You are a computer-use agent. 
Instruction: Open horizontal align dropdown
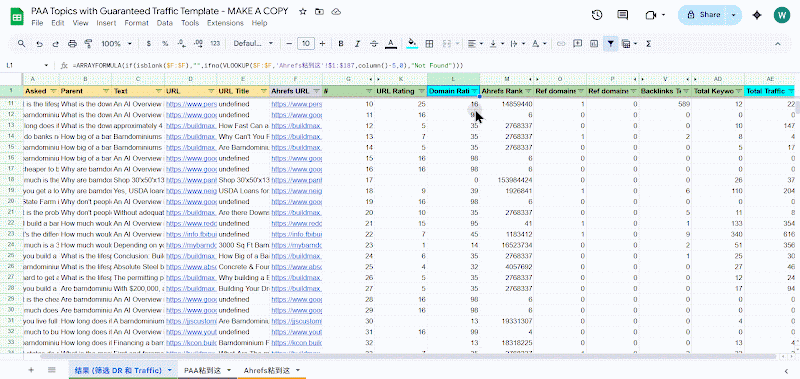[476, 44]
